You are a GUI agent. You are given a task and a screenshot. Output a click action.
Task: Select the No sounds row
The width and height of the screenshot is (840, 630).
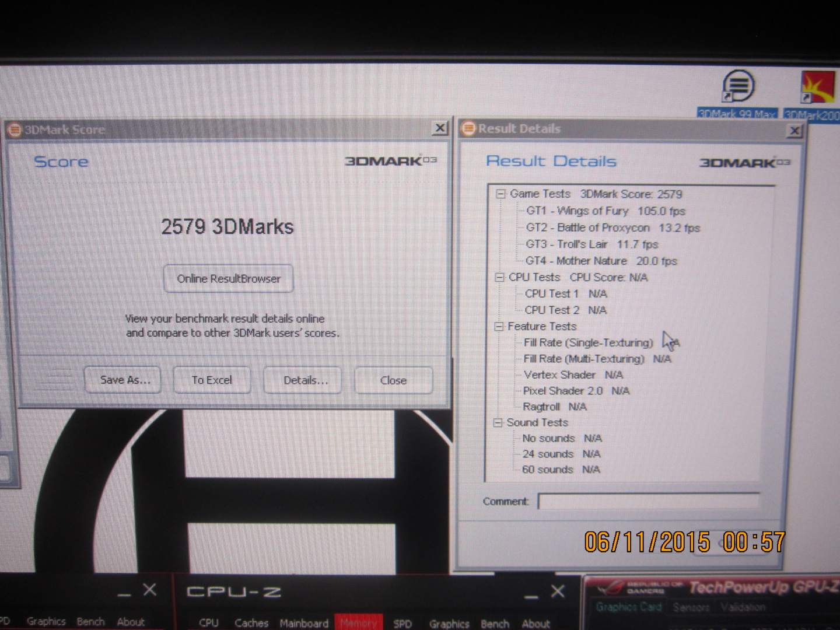pos(562,438)
